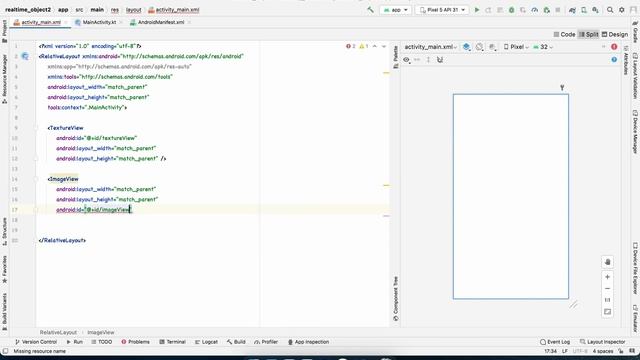Click the Attach Debugger to Android Process icon

tap(547, 9)
